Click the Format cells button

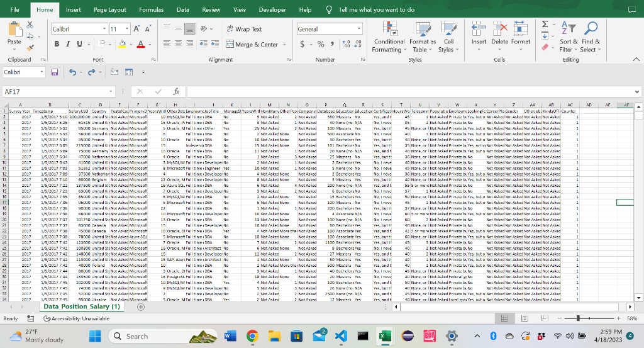tap(520, 36)
